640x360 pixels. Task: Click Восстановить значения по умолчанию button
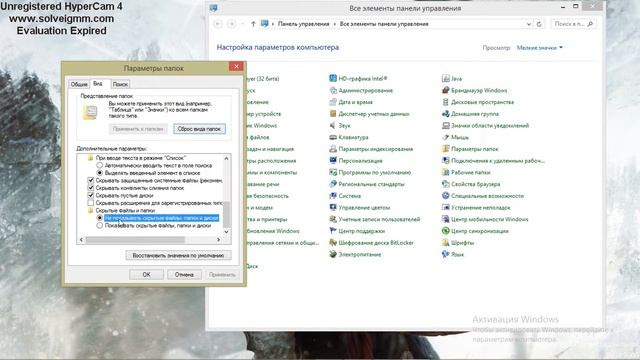tap(178, 256)
